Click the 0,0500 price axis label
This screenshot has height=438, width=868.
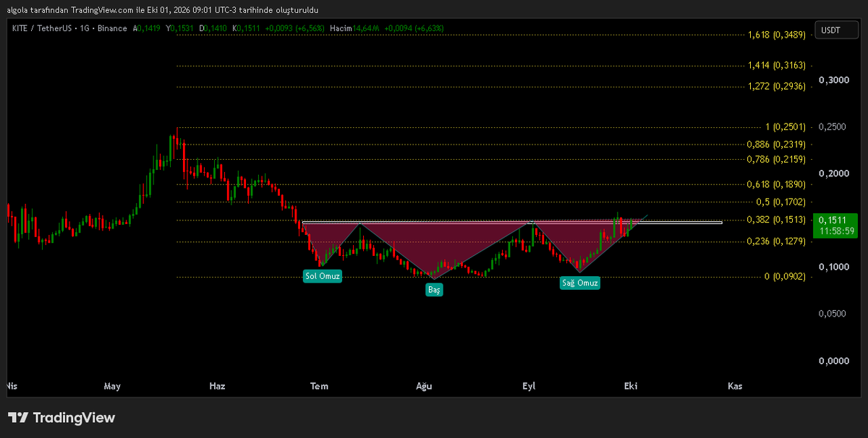(x=831, y=314)
